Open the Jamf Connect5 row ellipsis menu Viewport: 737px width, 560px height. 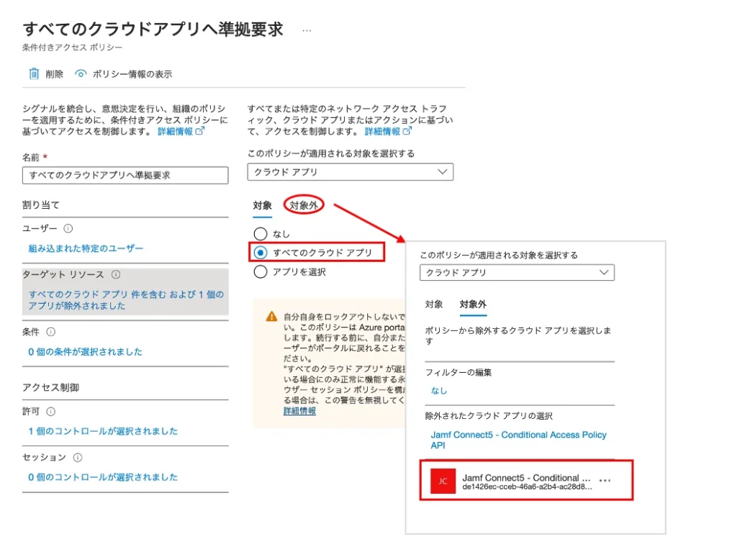[605, 481]
